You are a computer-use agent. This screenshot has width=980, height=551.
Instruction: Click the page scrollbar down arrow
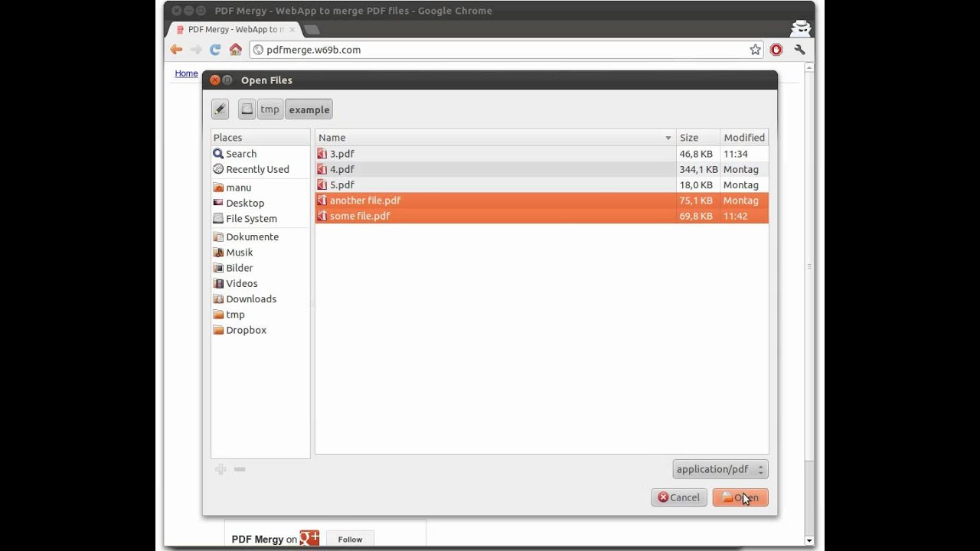[x=809, y=541]
